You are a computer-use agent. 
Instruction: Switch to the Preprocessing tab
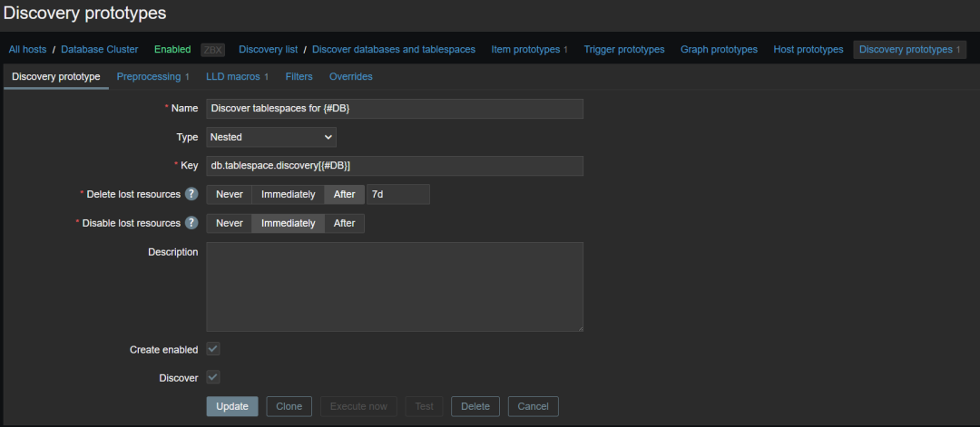tap(153, 76)
